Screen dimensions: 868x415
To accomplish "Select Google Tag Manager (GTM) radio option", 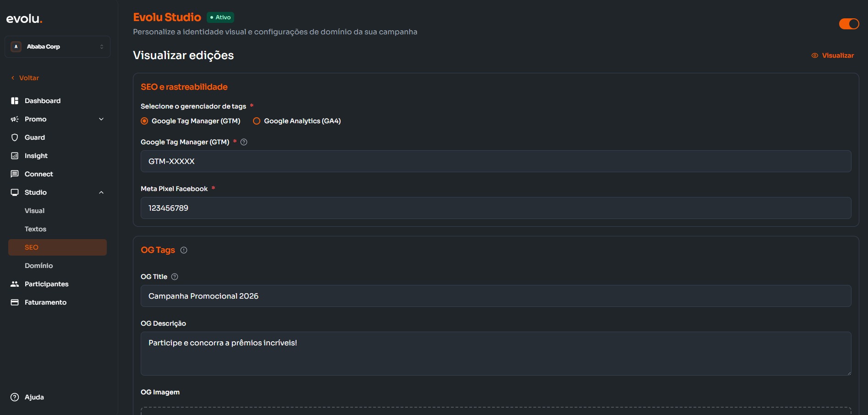I will (x=144, y=121).
